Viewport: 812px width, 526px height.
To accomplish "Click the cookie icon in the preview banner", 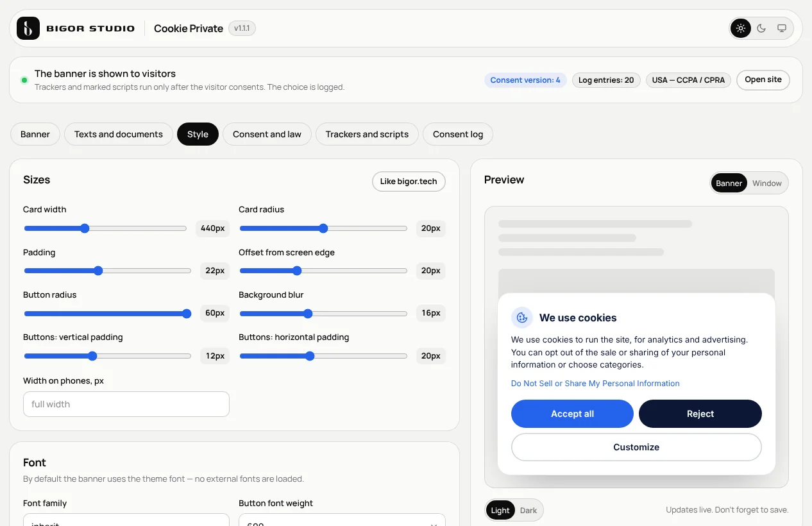I will tap(522, 318).
